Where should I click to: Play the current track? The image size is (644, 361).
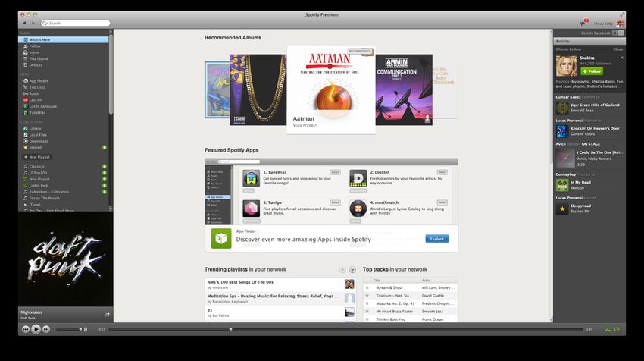coord(36,329)
